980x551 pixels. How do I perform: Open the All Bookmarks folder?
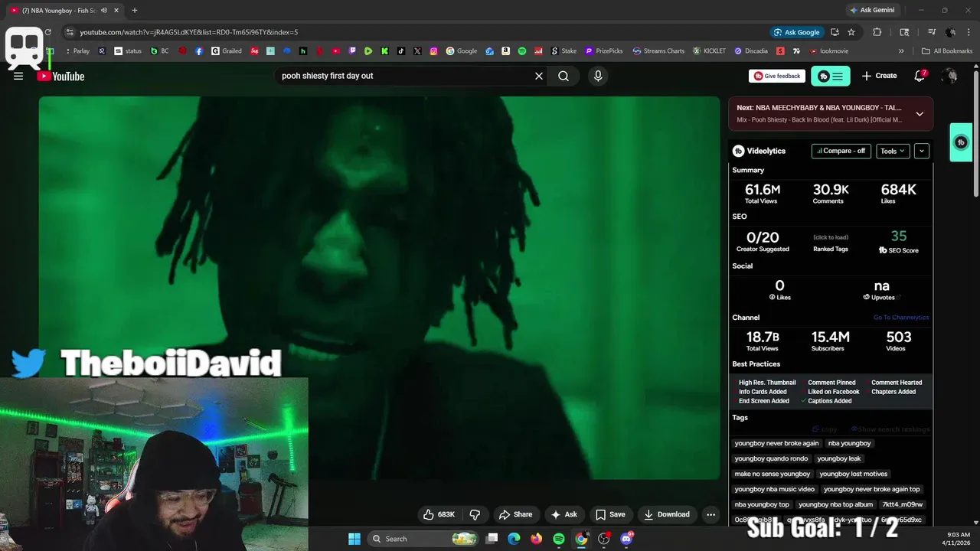(x=947, y=51)
